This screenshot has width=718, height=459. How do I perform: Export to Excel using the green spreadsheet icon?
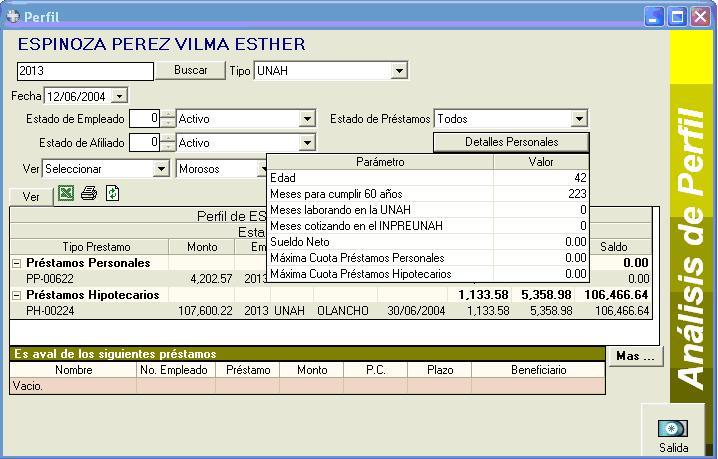click(x=66, y=193)
